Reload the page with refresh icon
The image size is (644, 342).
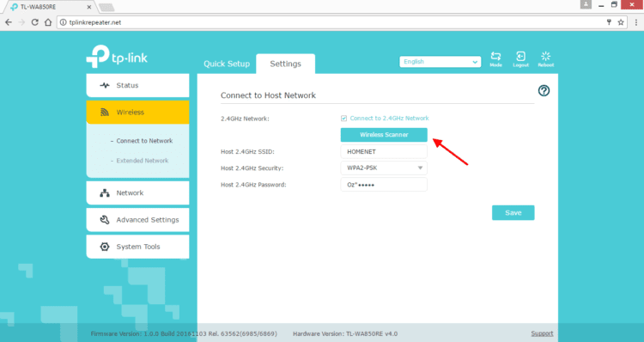pos(35,22)
